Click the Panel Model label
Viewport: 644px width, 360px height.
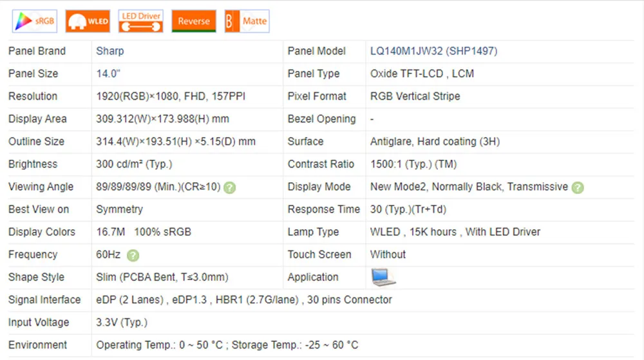tap(317, 51)
